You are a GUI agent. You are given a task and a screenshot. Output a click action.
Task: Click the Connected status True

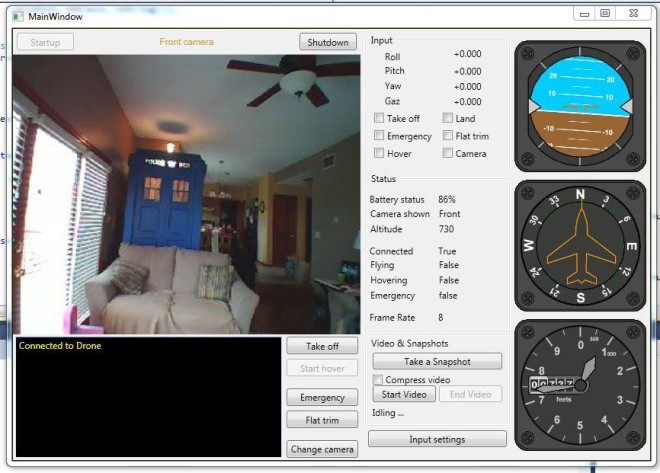tap(447, 251)
